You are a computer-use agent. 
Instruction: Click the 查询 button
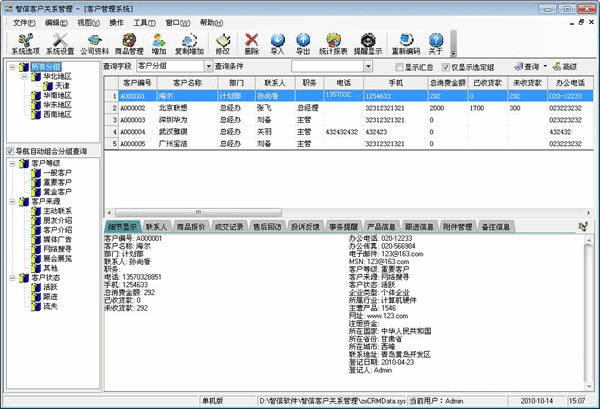coord(527,67)
